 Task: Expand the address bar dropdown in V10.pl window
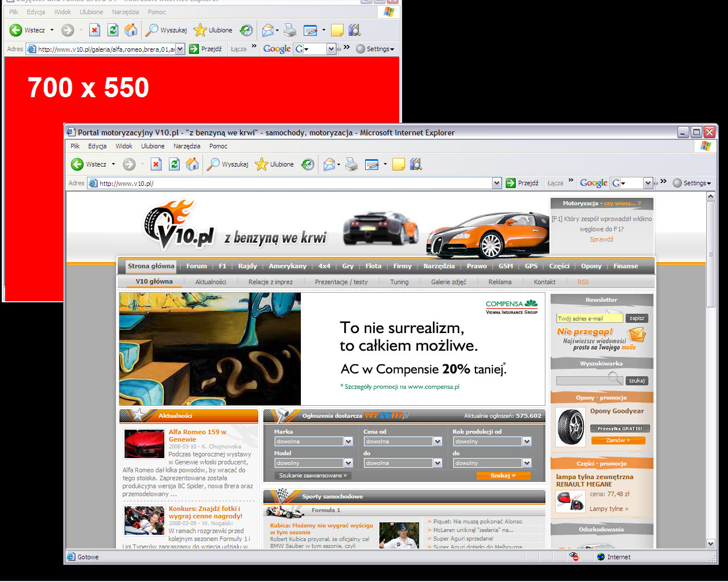[497, 183]
